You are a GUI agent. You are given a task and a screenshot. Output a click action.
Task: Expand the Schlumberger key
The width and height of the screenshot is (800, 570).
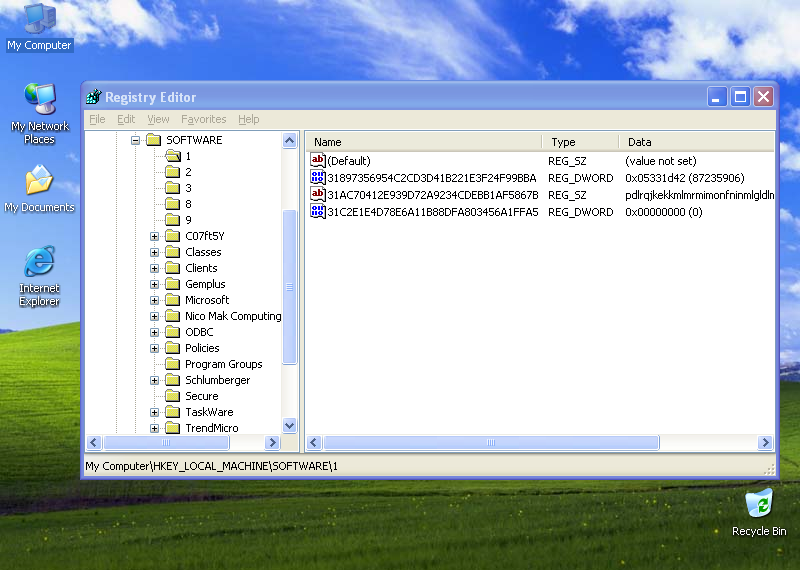154,380
